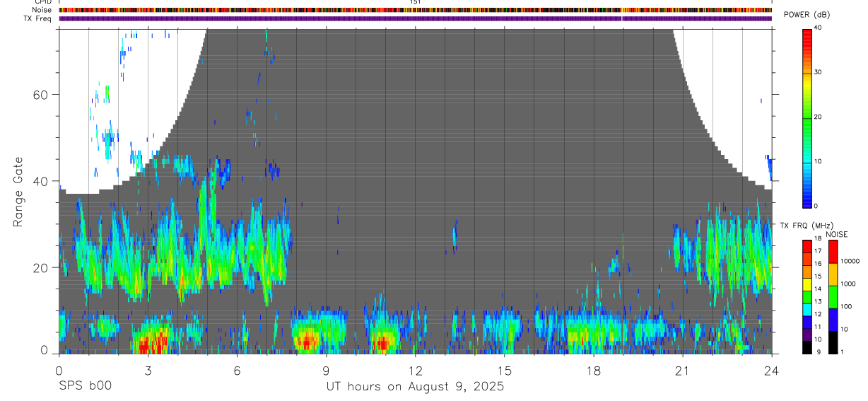
Task: Pick red top swatch in NOISE legend
Action: coord(833,251)
